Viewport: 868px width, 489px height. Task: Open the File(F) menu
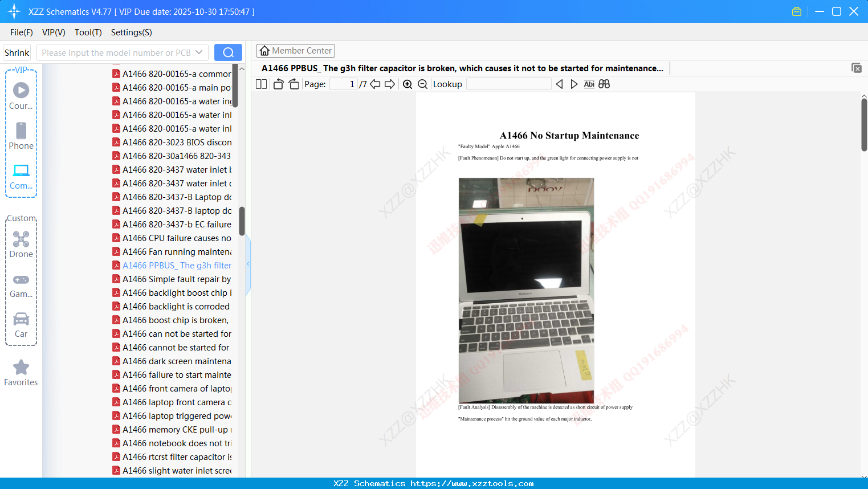click(x=22, y=32)
